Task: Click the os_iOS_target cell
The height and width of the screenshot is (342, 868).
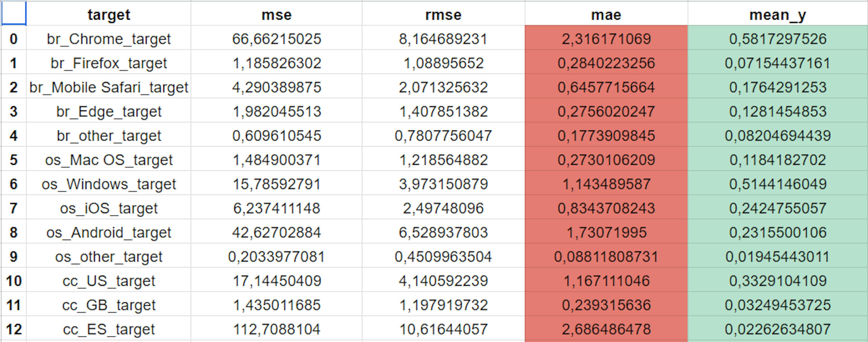Action: pos(108,208)
